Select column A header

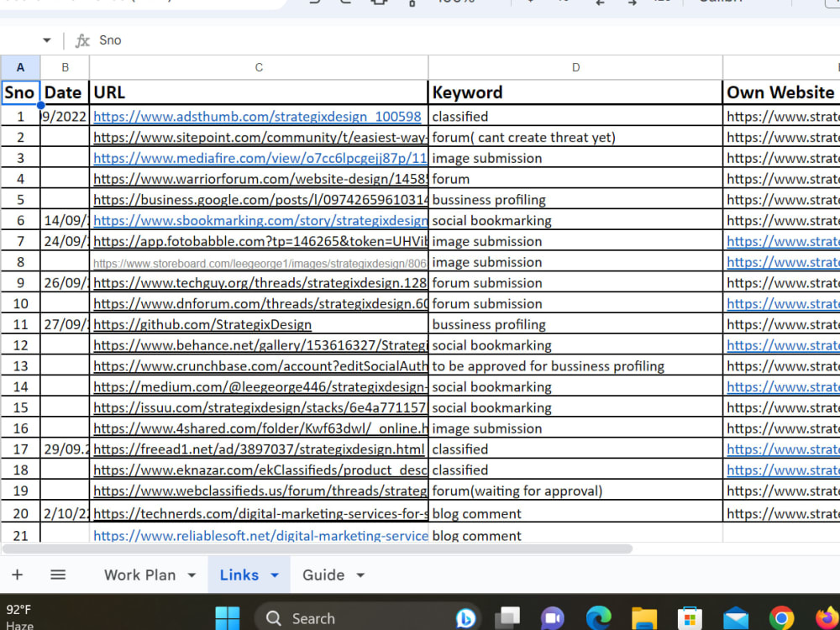point(20,67)
